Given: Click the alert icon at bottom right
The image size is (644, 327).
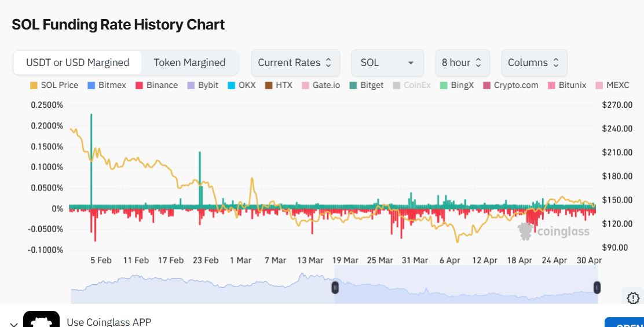Looking at the screenshot, I should pos(633,298).
